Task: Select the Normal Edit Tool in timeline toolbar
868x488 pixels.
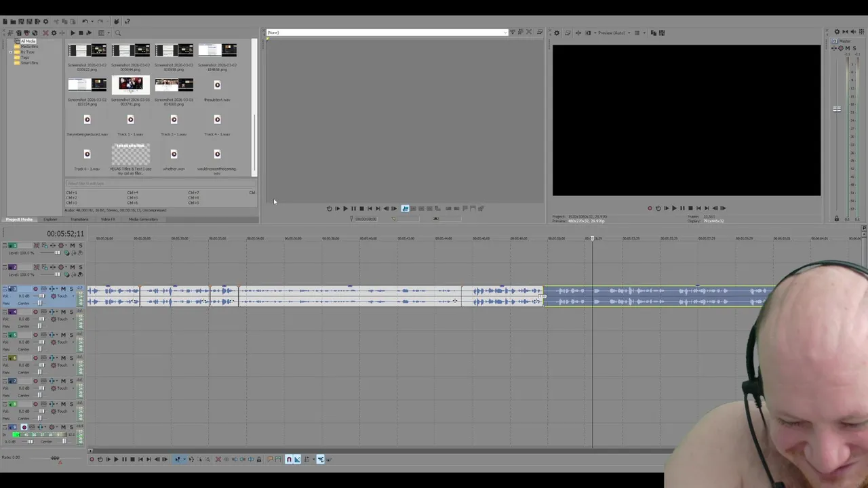Action: [x=178, y=459]
